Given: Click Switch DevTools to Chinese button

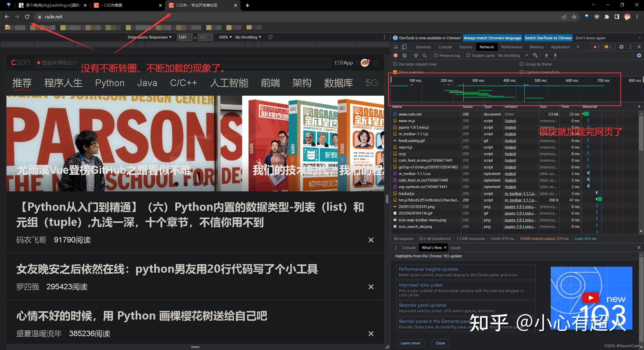Looking at the screenshot, I should coord(548,38).
